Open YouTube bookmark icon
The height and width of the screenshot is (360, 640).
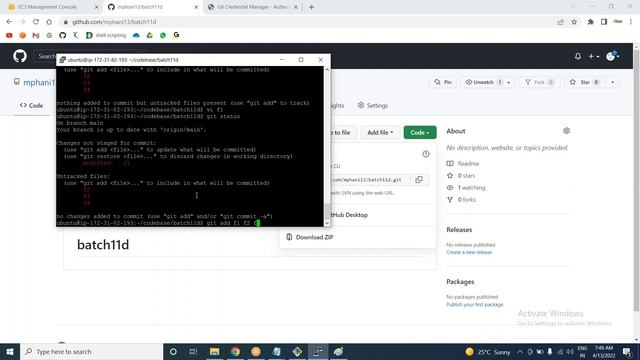pos(9,36)
